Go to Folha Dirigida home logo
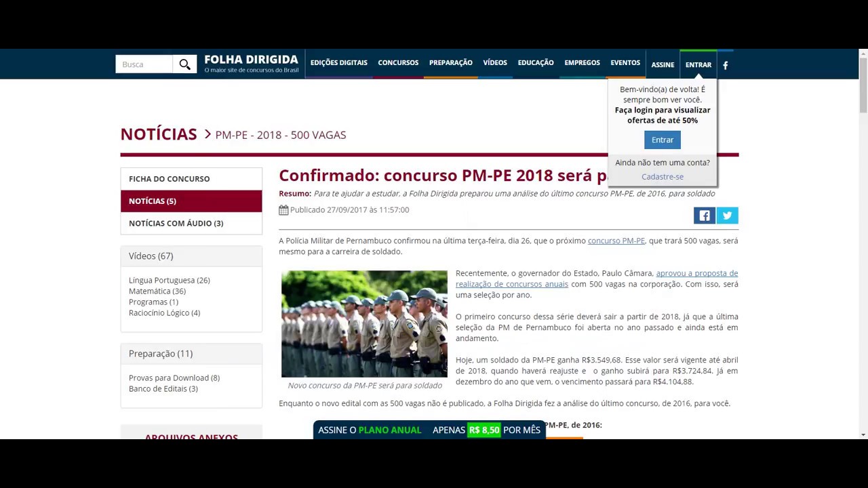 coord(252,64)
